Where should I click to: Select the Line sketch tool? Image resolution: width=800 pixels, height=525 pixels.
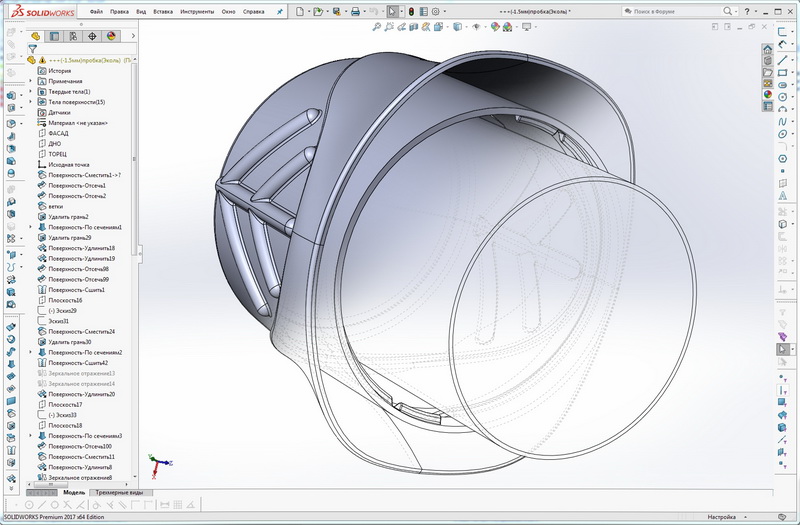tap(783, 60)
